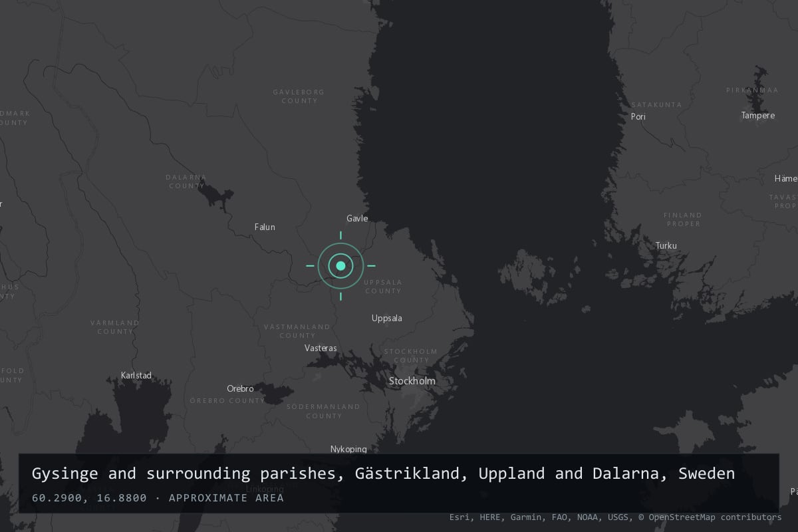The width and height of the screenshot is (798, 532).
Task: Click the teal location target marker
Action: [x=340, y=265]
